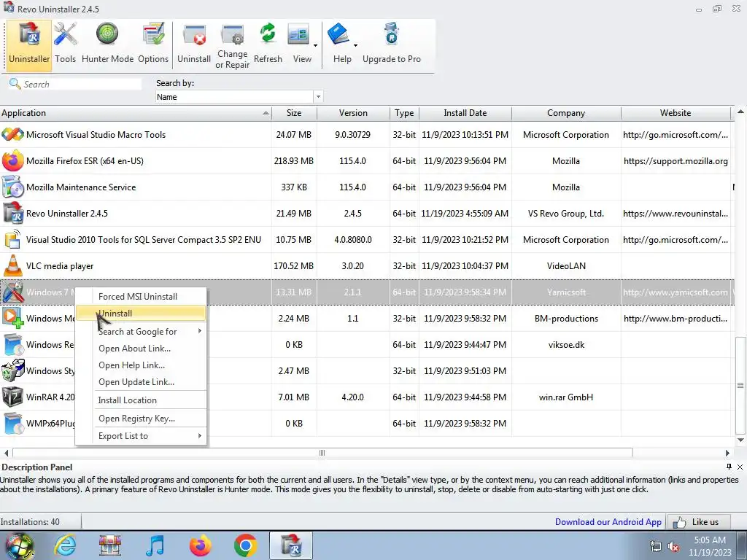Click Change or Repair toolbar icon
The image size is (747, 560).
click(232, 47)
